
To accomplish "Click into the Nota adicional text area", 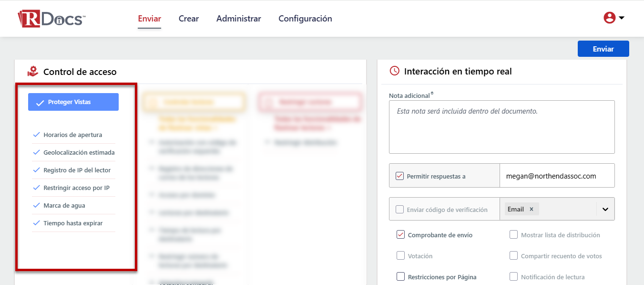I will [501, 127].
